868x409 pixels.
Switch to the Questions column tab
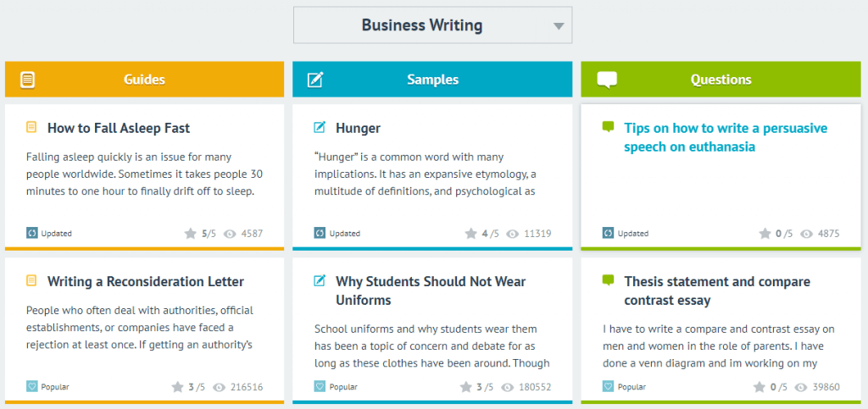[x=721, y=80]
